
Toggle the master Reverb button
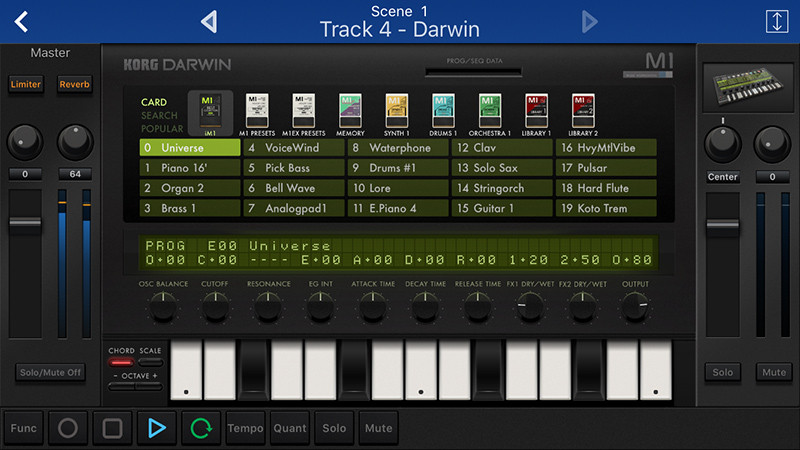(74, 84)
